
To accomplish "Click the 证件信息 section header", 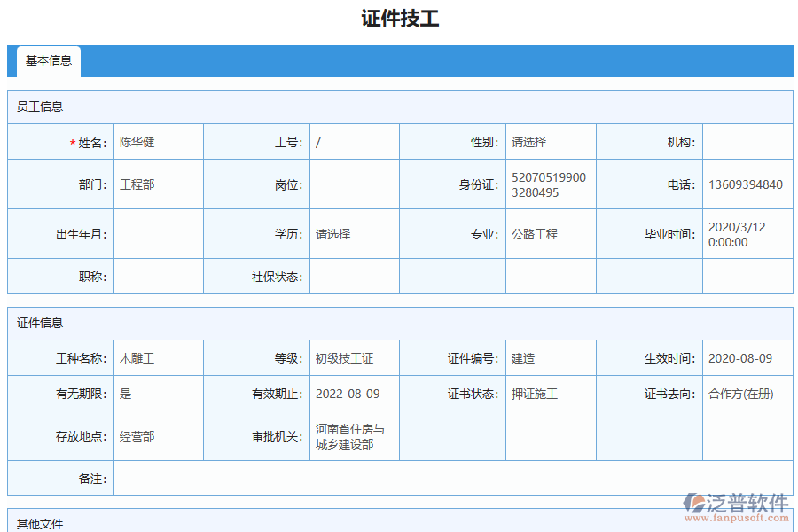I will [x=40, y=323].
